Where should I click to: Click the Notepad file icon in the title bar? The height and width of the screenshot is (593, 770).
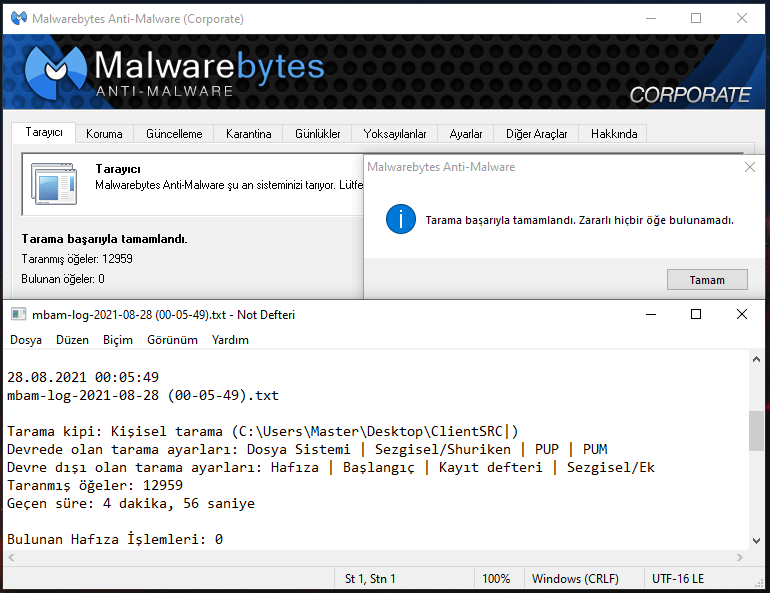[x=18, y=314]
